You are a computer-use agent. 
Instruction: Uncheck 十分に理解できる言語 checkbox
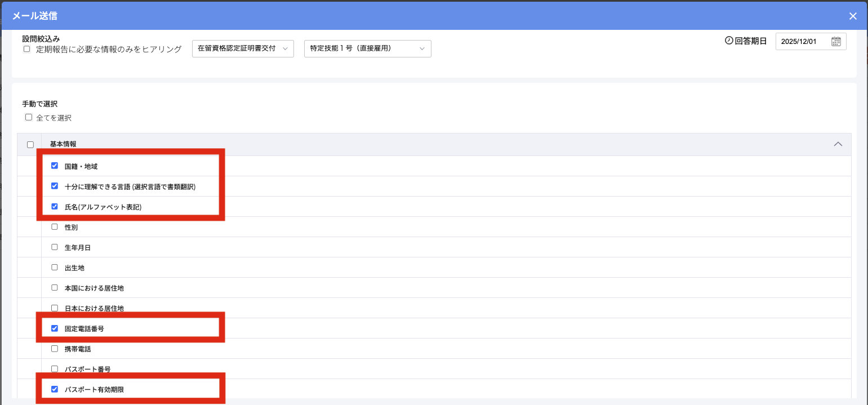click(55, 186)
